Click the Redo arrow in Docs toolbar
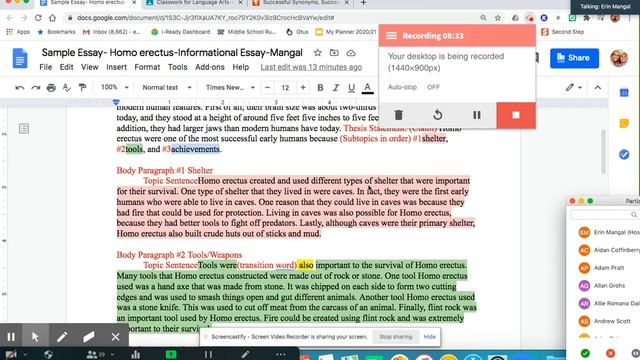 36,87
